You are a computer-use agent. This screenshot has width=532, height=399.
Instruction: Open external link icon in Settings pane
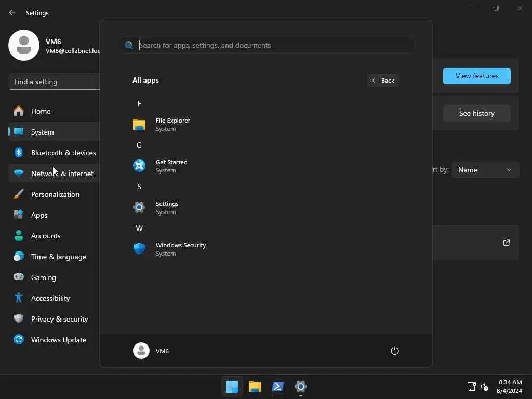pyautogui.click(x=506, y=243)
